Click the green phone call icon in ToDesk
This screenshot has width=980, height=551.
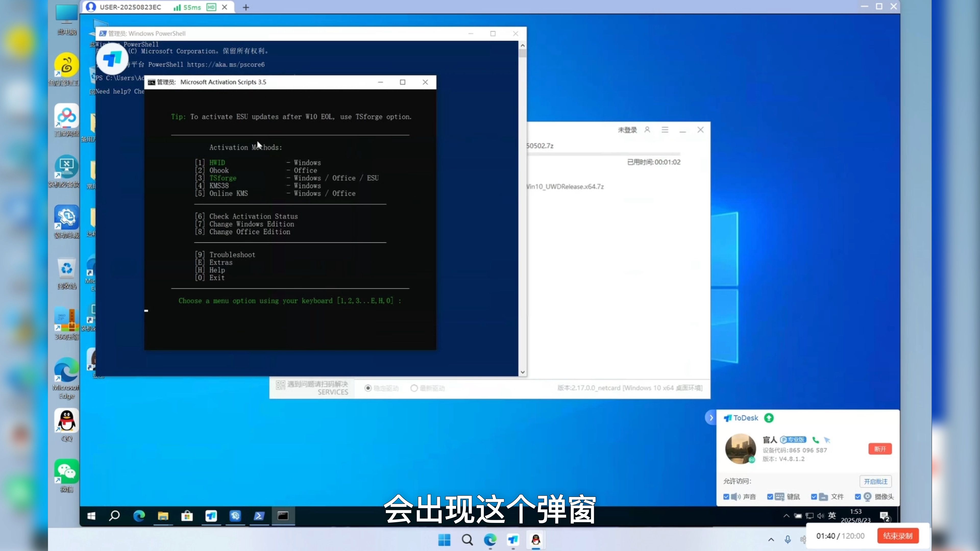click(815, 440)
